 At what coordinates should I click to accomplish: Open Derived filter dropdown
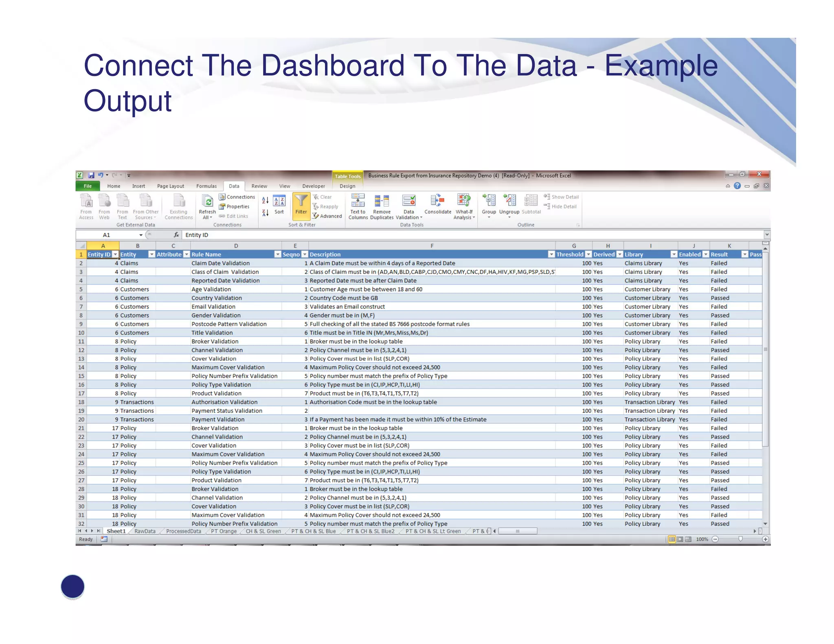click(x=620, y=254)
